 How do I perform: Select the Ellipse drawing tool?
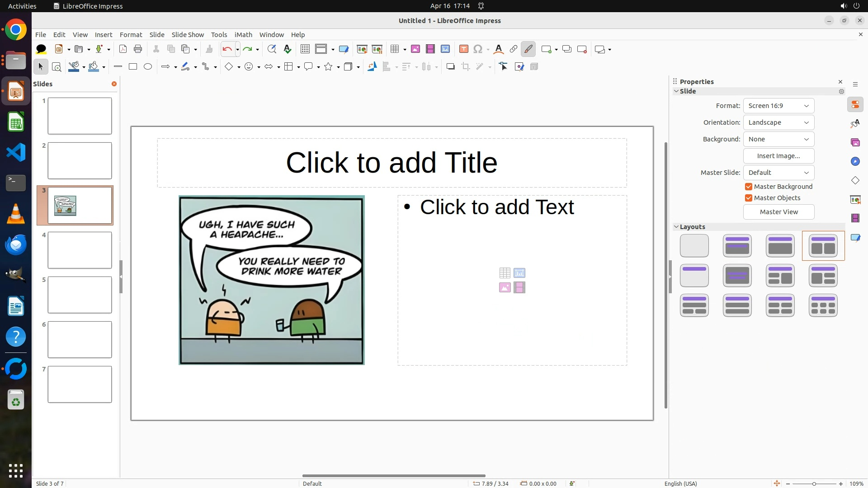coord(148,67)
